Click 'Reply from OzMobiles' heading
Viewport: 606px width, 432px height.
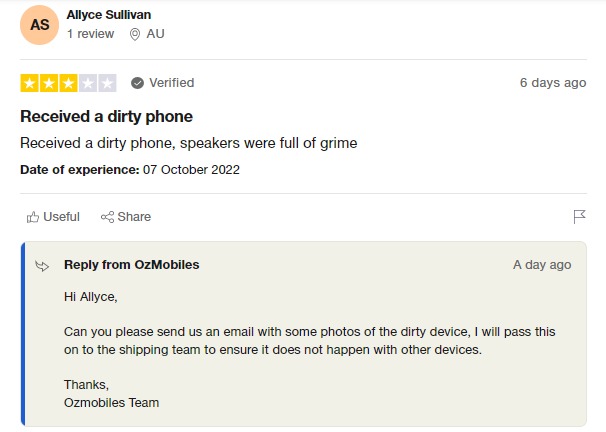(131, 265)
